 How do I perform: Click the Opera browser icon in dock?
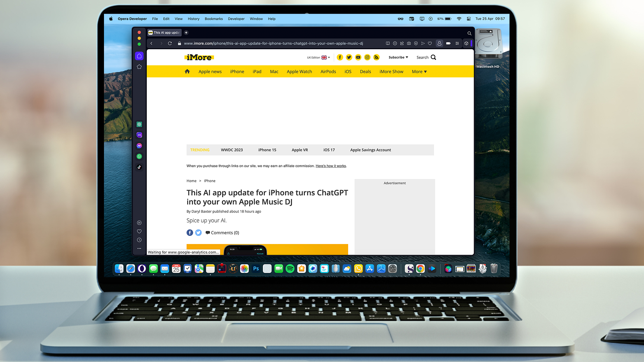point(142,268)
